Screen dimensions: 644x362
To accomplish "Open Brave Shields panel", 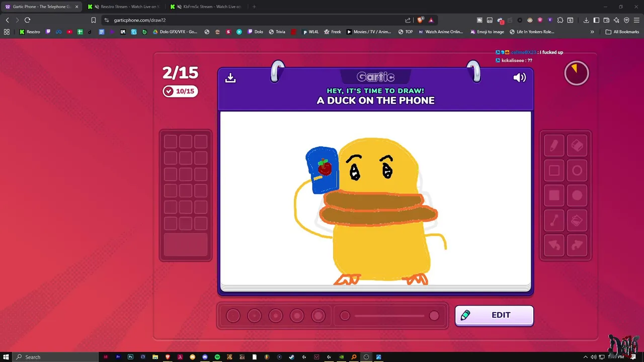I will pyautogui.click(x=420, y=20).
